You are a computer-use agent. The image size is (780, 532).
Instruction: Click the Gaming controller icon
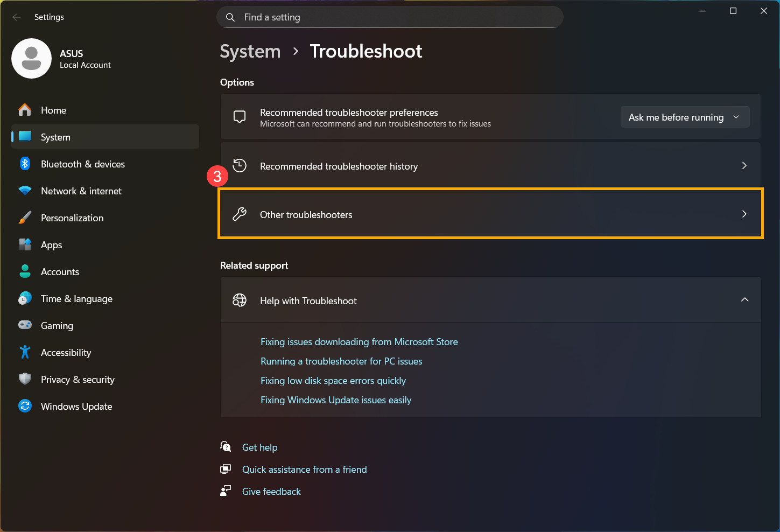25,325
